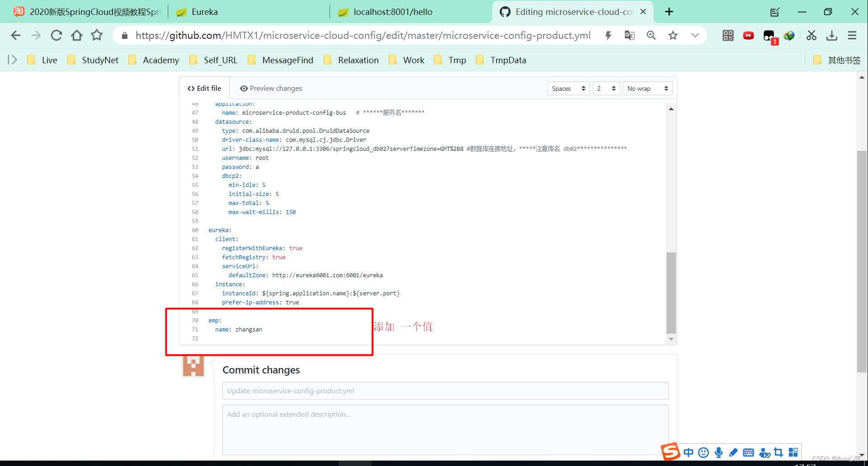Click the IDM globe extension icon
The height and width of the screenshot is (466, 868).
point(789,36)
